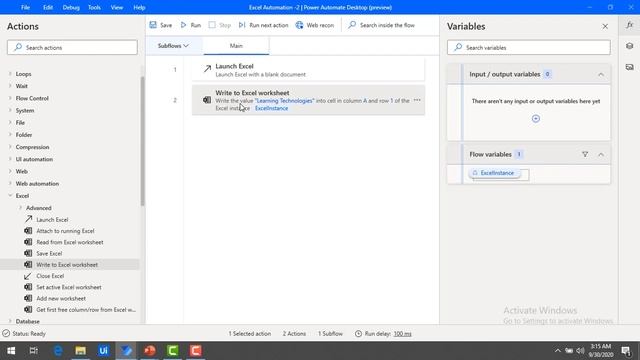
Task: Expand the Web automation action group
Action: click(10, 184)
